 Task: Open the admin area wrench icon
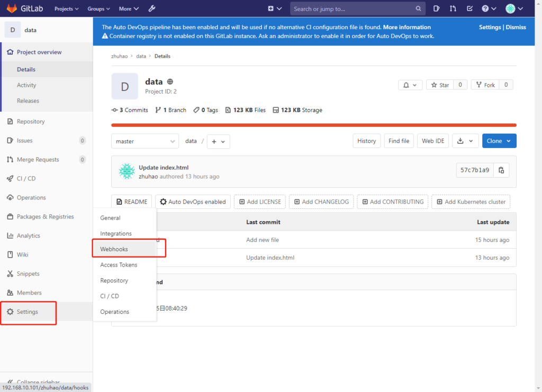point(152,8)
